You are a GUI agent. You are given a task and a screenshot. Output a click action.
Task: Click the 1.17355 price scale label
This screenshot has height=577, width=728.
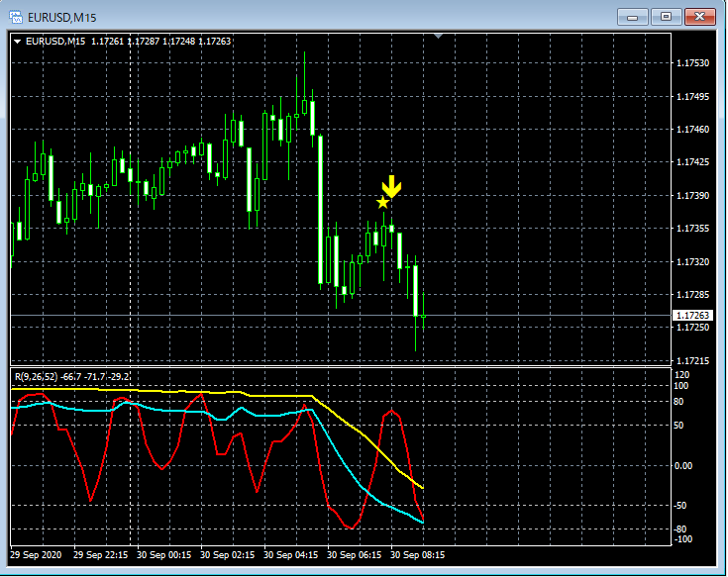pyautogui.click(x=692, y=229)
